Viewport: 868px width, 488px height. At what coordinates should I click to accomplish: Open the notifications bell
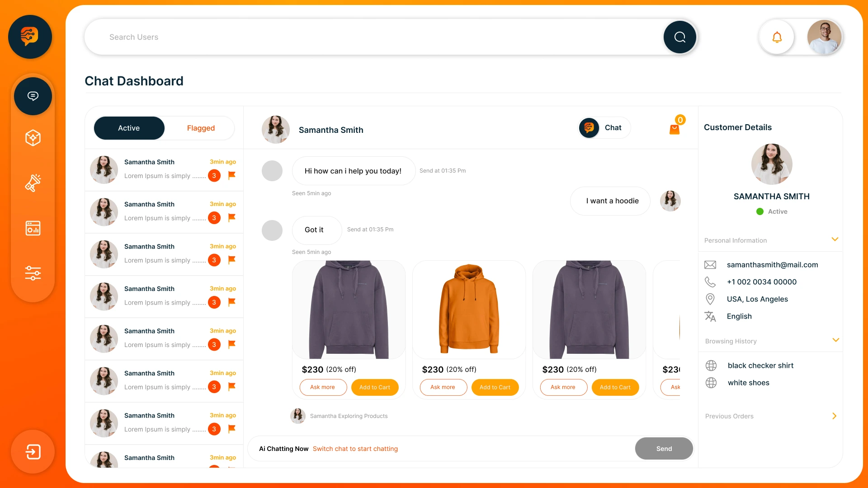777,37
